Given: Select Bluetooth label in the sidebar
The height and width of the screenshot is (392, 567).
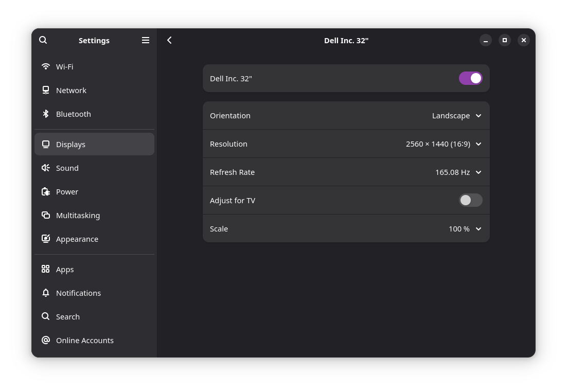Looking at the screenshot, I should tap(74, 114).
